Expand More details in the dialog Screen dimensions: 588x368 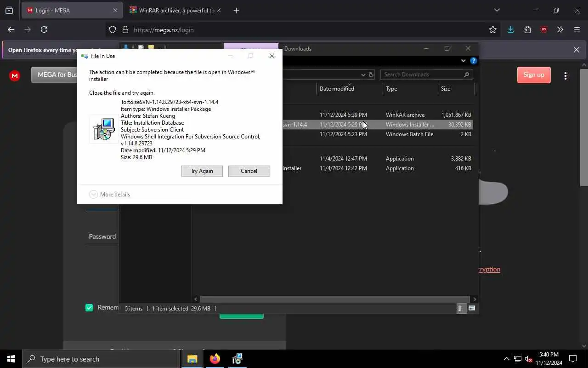(110, 194)
